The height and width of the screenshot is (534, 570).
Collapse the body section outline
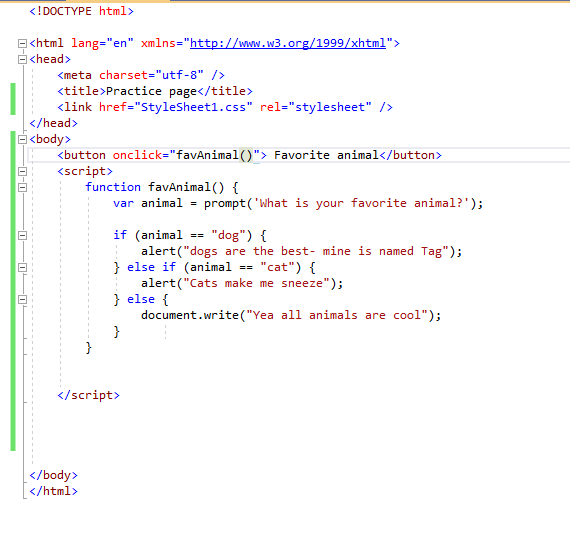click(22, 139)
